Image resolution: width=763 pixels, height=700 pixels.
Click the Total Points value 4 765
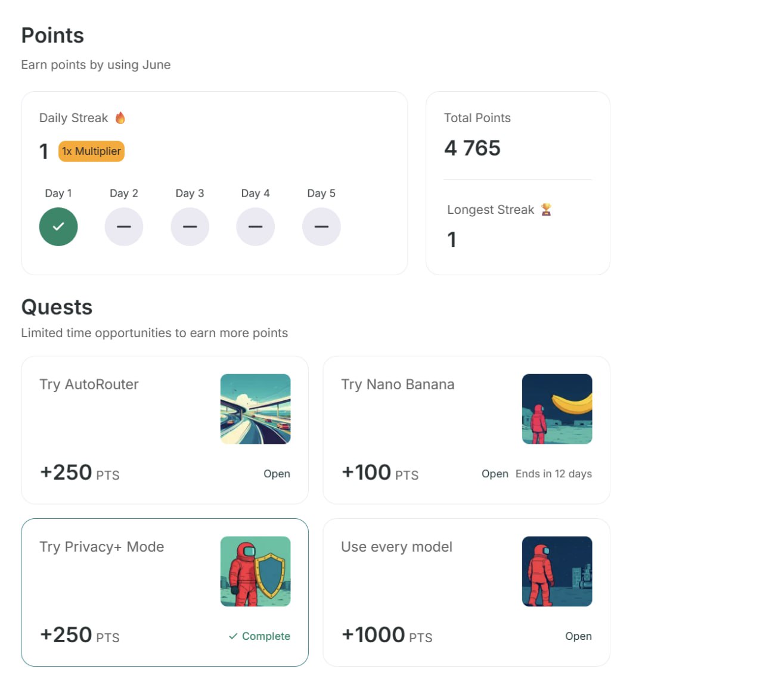[x=472, y=148]
